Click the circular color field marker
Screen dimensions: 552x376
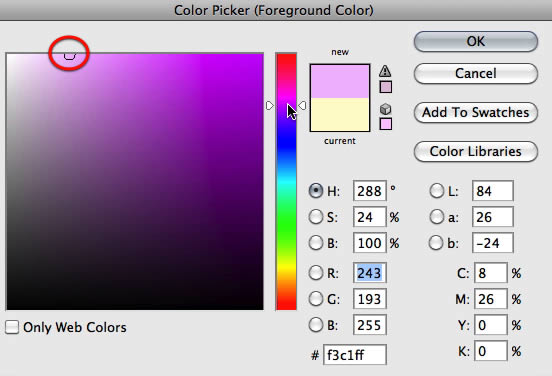69,55
